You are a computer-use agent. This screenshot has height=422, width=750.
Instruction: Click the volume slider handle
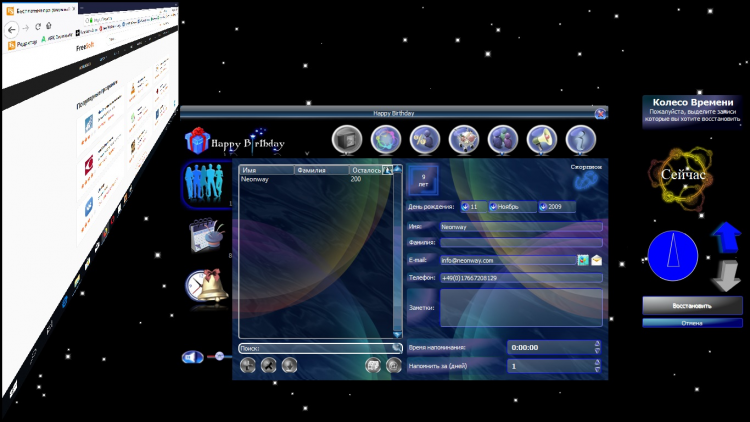[x=220, y=357]
